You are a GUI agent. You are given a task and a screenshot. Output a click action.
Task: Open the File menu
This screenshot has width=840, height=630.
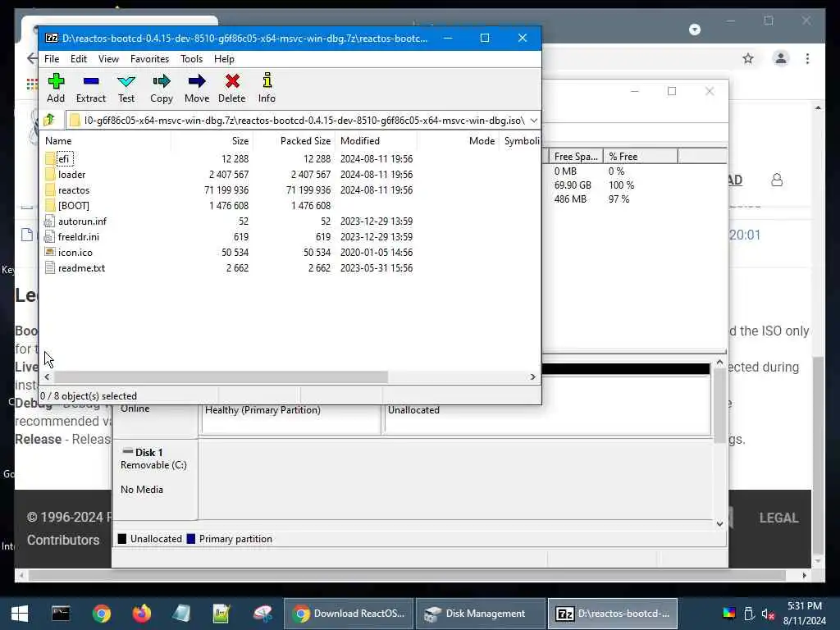click(x=52, y=59)
